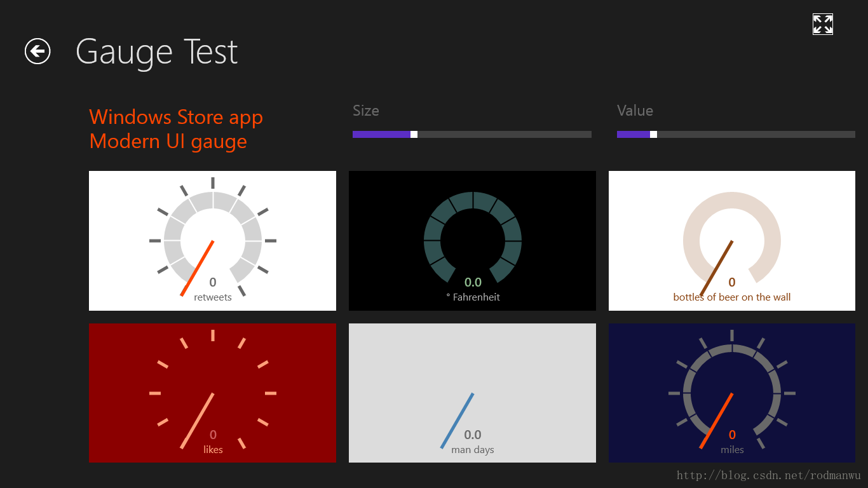Screen dimensions: 868x488
Task: Click the 'Gauge Test' page title
Action: (156, 52)
